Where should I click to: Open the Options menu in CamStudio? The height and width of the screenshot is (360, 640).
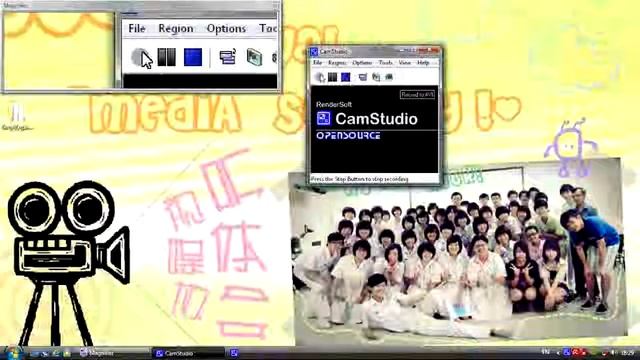(x=362, y=63)
